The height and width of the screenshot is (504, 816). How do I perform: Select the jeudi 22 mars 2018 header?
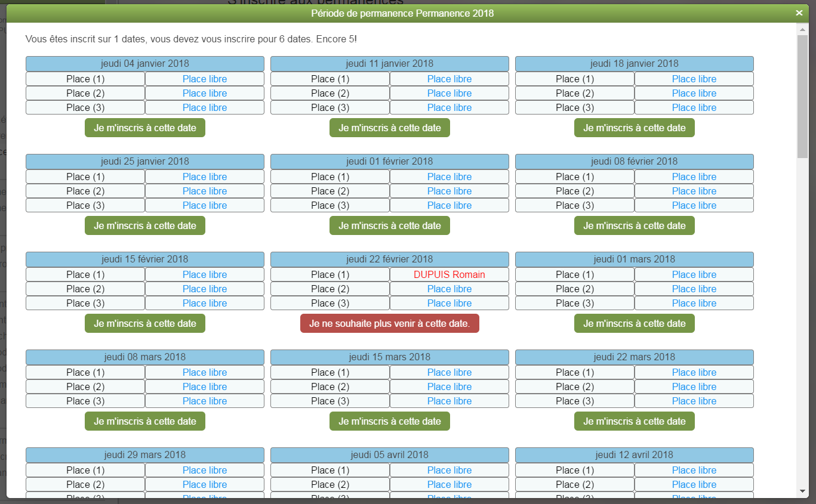tap(635, 357)
